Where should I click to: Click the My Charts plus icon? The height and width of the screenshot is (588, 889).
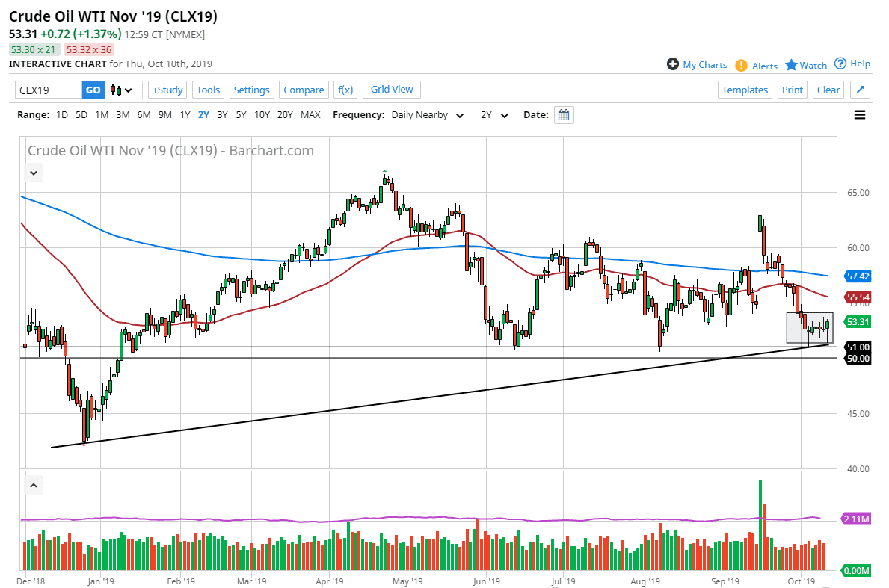[x=674, y=64]
